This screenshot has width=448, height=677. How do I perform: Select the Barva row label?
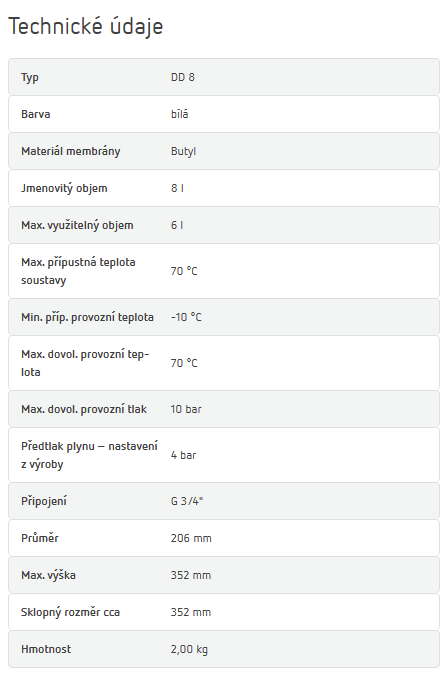[35, 114]
